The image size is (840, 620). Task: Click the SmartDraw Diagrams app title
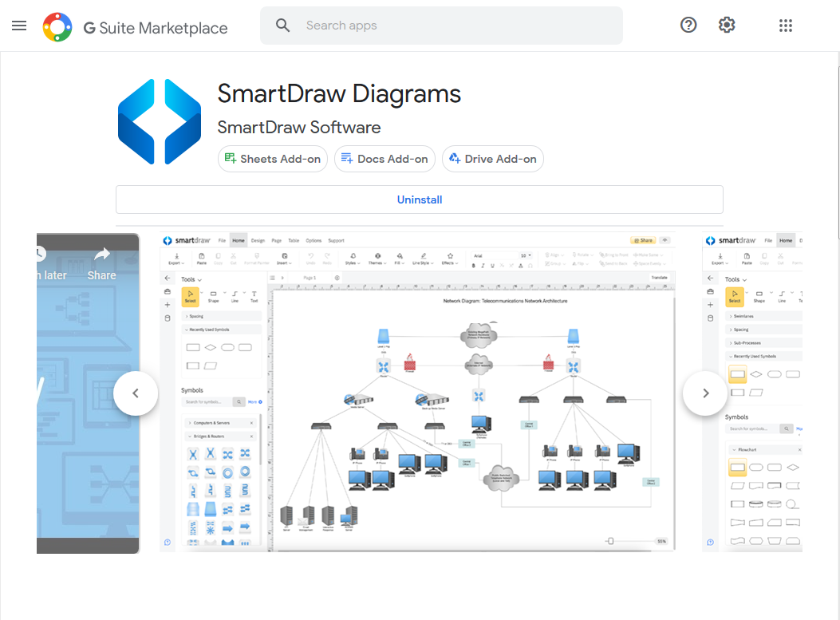point(339,94)
